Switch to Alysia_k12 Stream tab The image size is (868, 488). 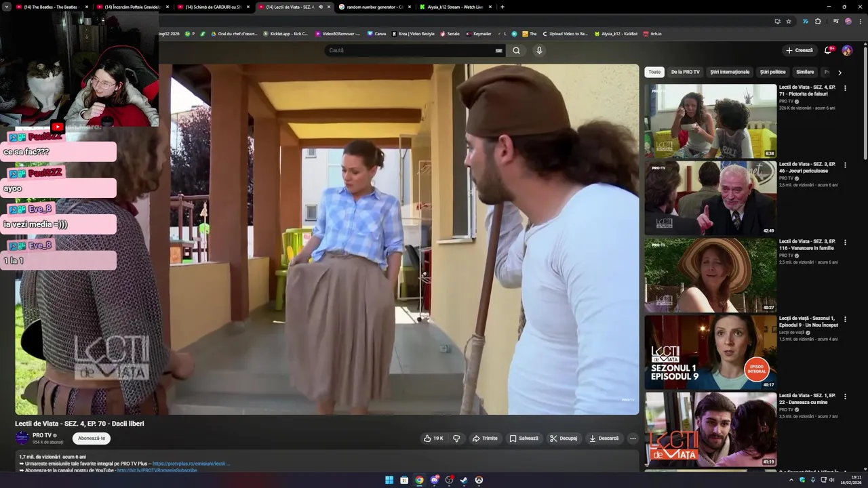click(456, 7)
